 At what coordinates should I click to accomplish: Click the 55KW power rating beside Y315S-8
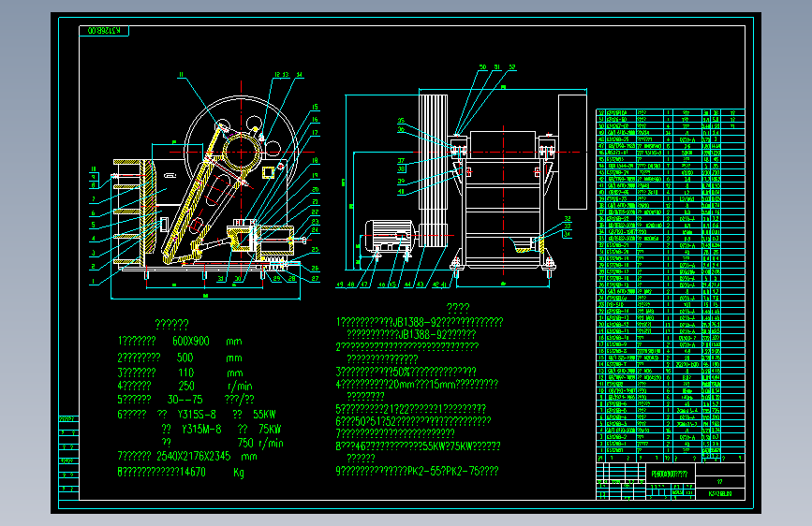point(265,415)
